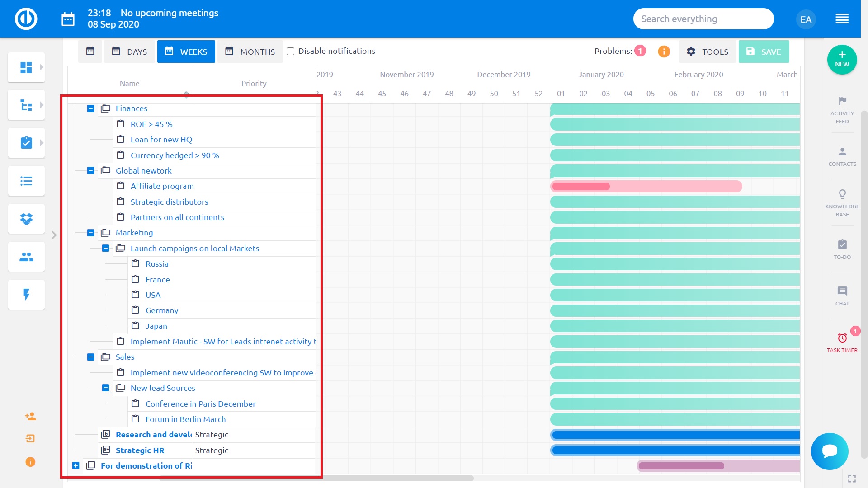This screenshot has height=488, width=868.
Task: Open the list view sidebar icon
Action: [x=26, y=181]
